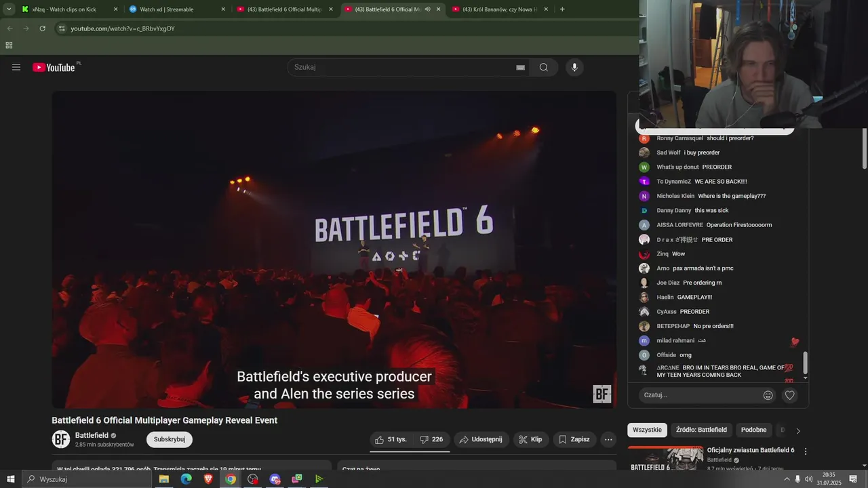Open the YouTube hamburger guide menu
Image resolution: width=868 pixels, height=488 pixels.
(16, 67)
